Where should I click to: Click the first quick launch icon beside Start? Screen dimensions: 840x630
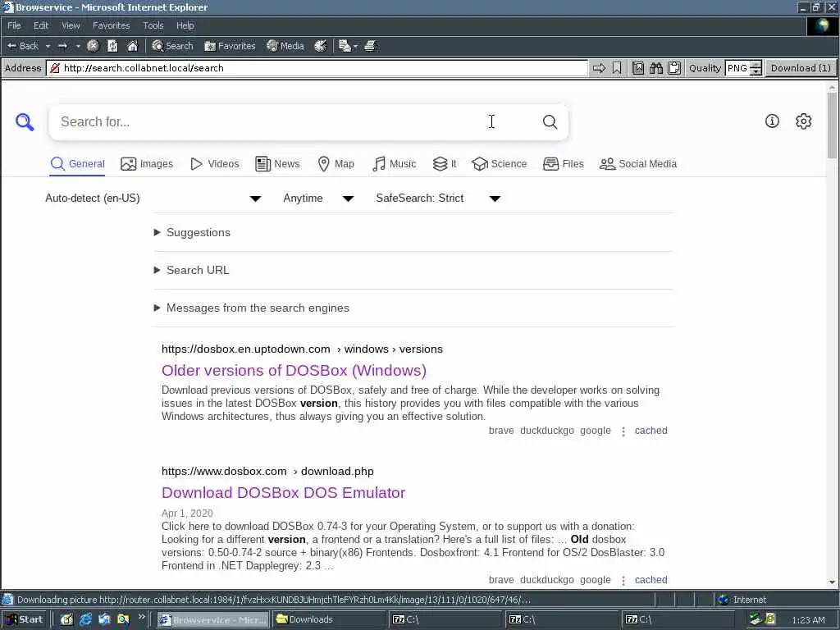click(x=66, y=619)
